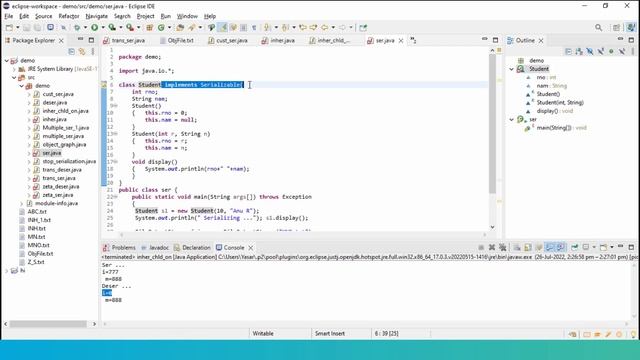Viewport: 640px width, 360px height.
Task: Toggle Scroll Lock in Console toolbar
Action: tap(527, 247)
